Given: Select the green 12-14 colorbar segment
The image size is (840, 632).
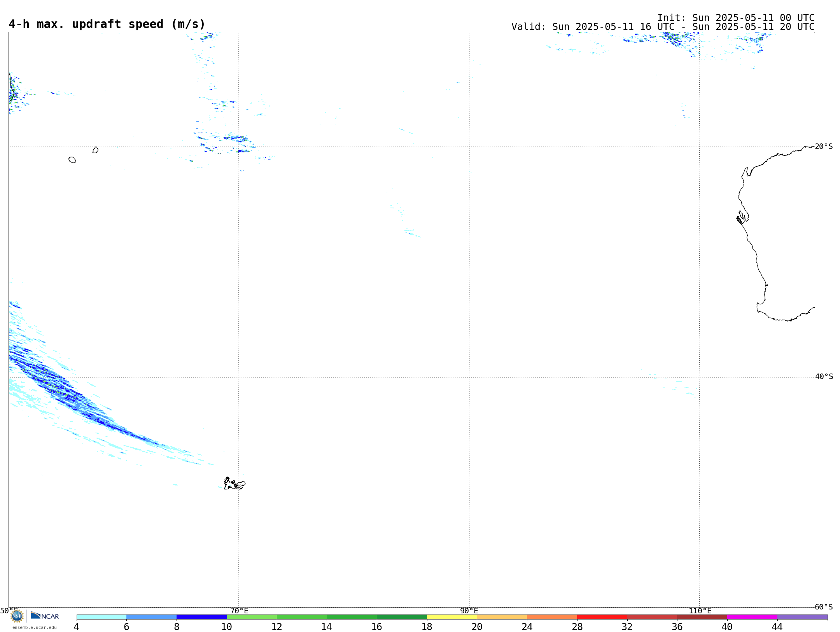Looking at the screenshot, I should 302,617.
